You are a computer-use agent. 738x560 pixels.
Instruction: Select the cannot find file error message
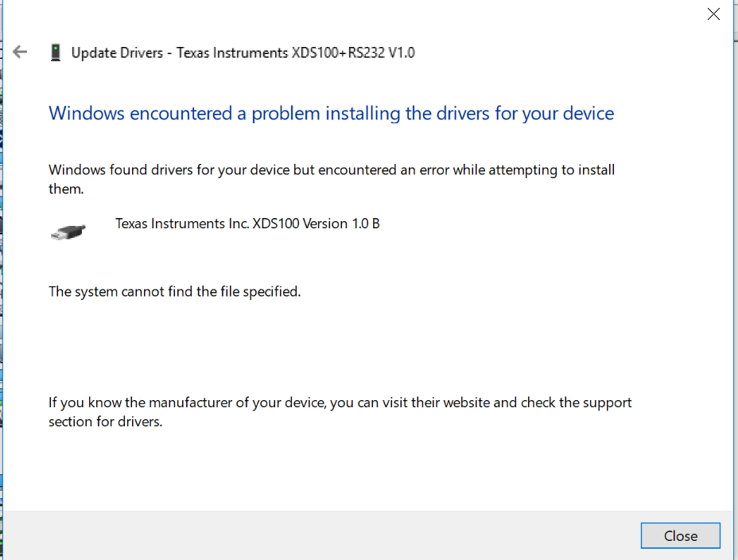174,291
